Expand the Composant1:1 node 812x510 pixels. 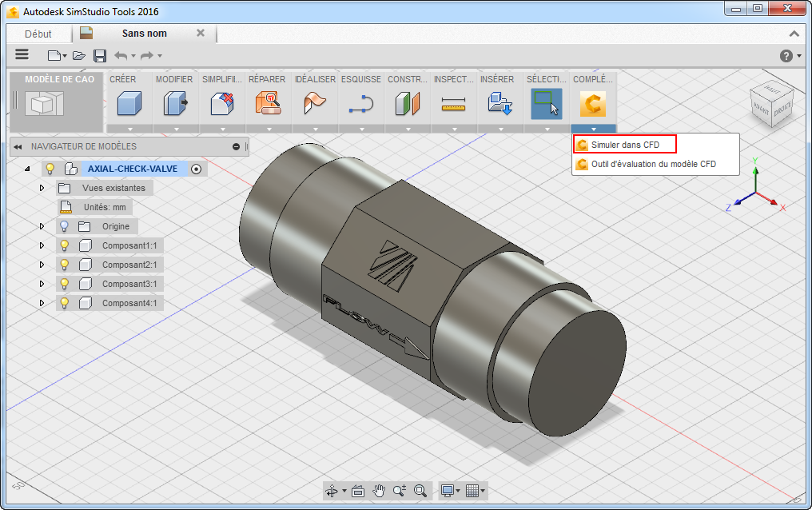pyautogui.click(x=42, y=245)
